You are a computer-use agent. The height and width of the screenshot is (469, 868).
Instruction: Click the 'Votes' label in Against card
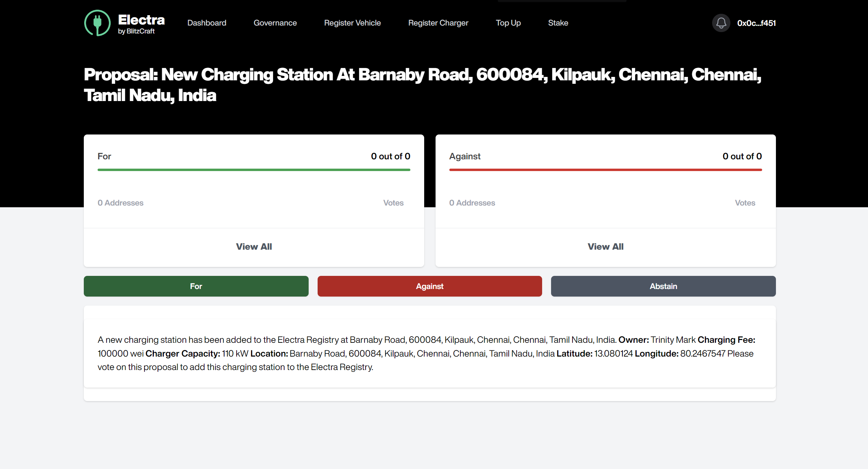[x=745, y=203]
